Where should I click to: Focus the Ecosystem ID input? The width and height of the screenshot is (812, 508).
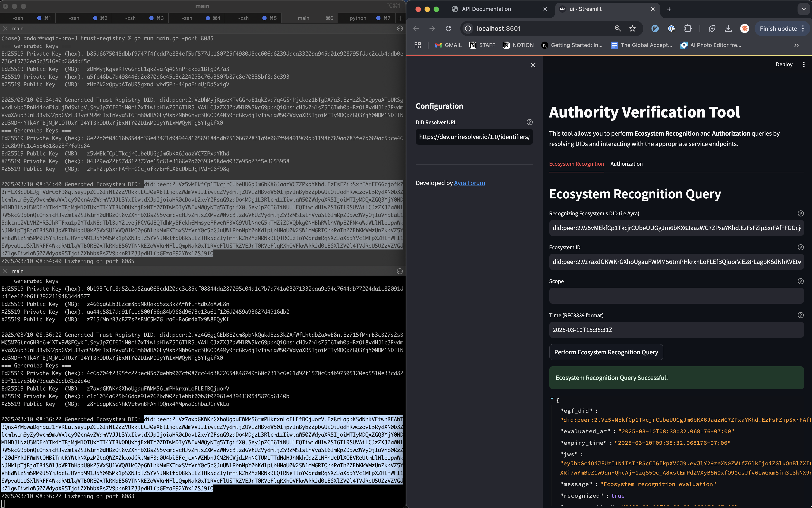point(676,262)
